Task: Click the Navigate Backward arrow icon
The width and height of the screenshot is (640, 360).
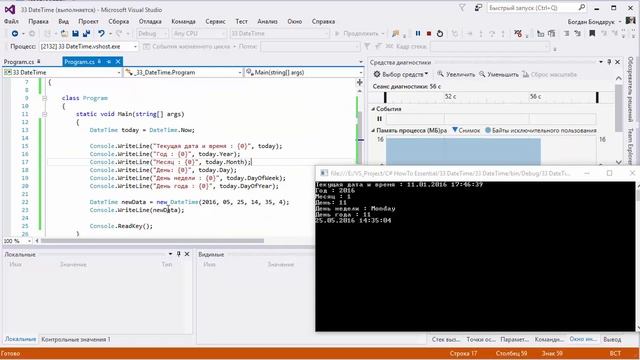Action: point(15,33)
